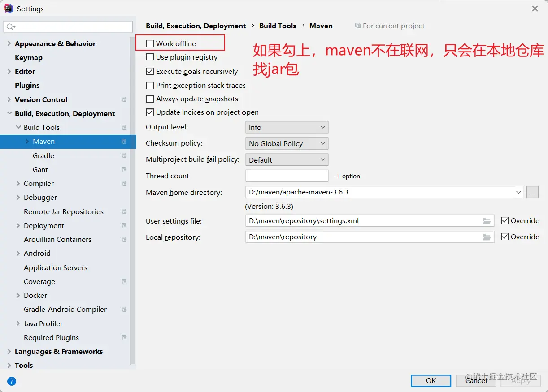Click the project-level icon beside Gradle
Screen dimensions: 548x392
124,155
